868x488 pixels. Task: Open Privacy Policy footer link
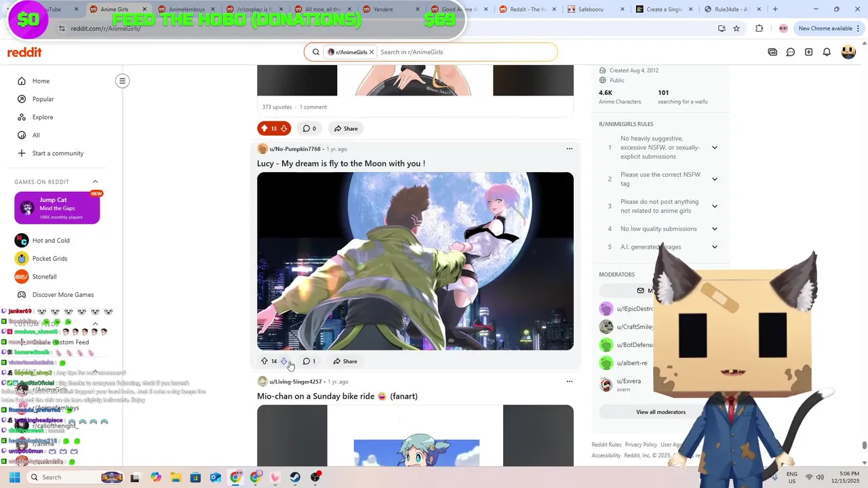pyautogui.click(x=641, y=445)
